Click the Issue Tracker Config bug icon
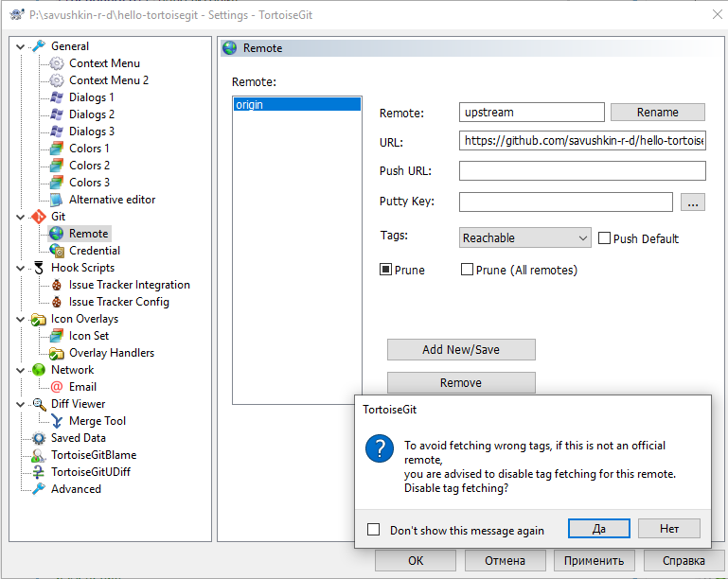 tap(57, 302)
